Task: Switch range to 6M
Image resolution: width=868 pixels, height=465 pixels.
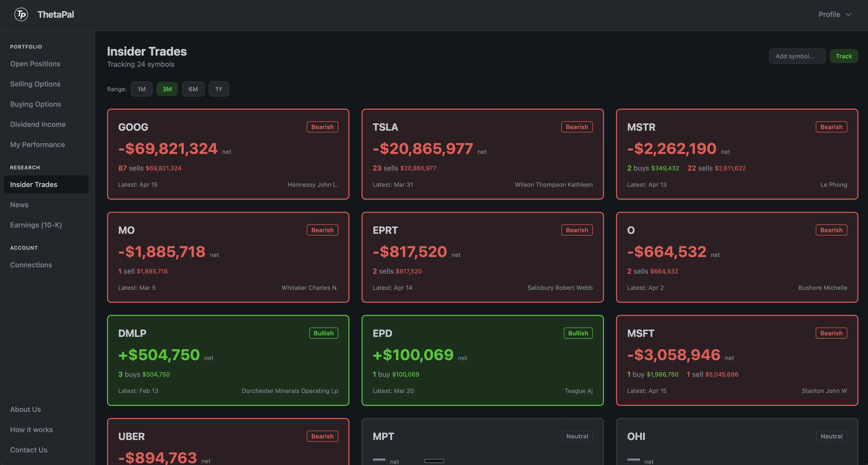Action: 193,89
